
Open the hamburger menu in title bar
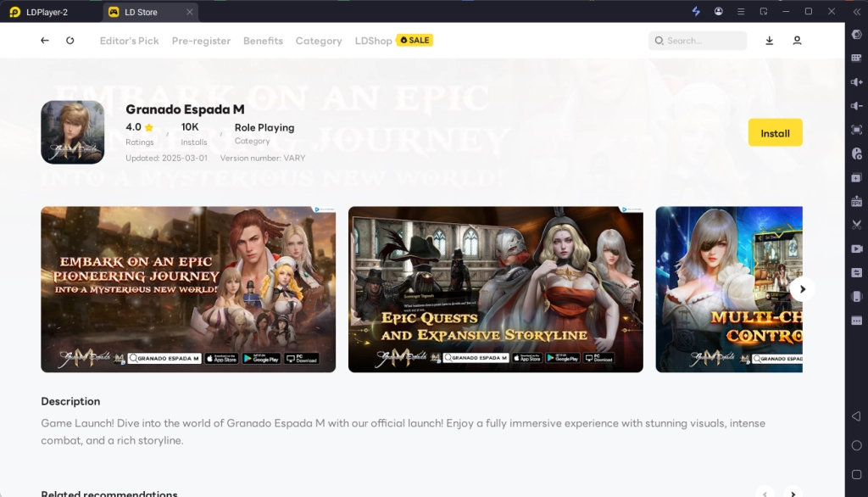[741, 11]
